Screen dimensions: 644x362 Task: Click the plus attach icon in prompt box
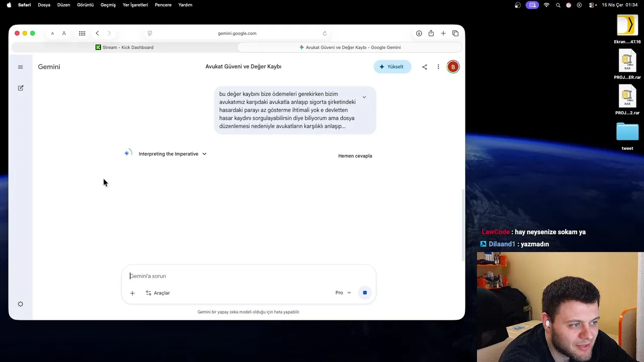[x=132, y=293]
